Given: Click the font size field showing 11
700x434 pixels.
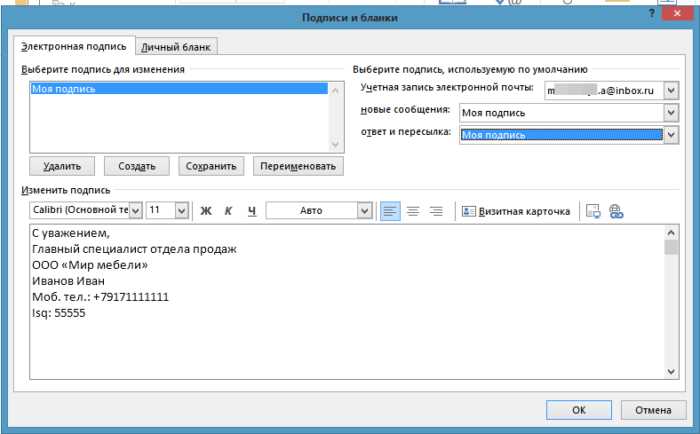Looking at the screenshot, I should (x=161, y=210).
